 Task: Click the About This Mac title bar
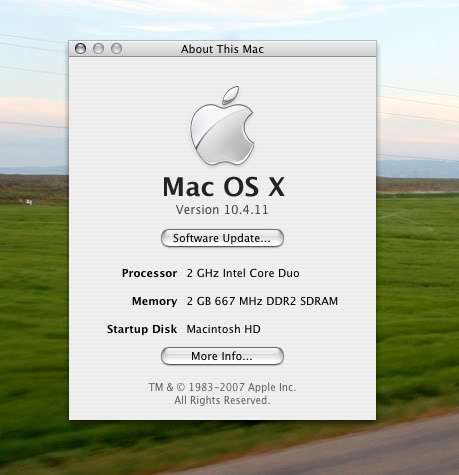click(222, 49)
